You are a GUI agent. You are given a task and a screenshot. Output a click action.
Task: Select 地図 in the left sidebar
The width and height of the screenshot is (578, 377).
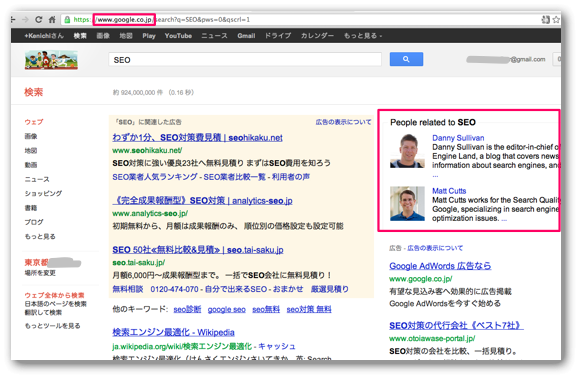point(31,150)
